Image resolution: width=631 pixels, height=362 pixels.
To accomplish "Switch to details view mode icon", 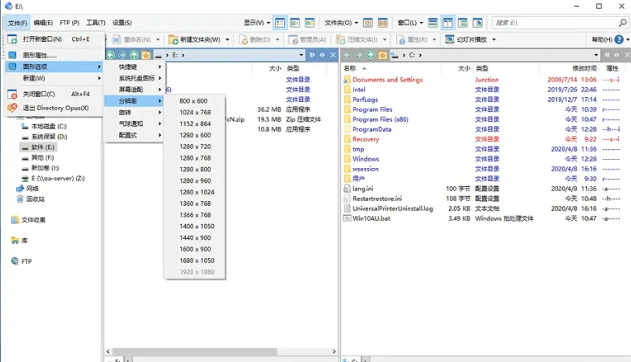I will [x=280, y=23].
